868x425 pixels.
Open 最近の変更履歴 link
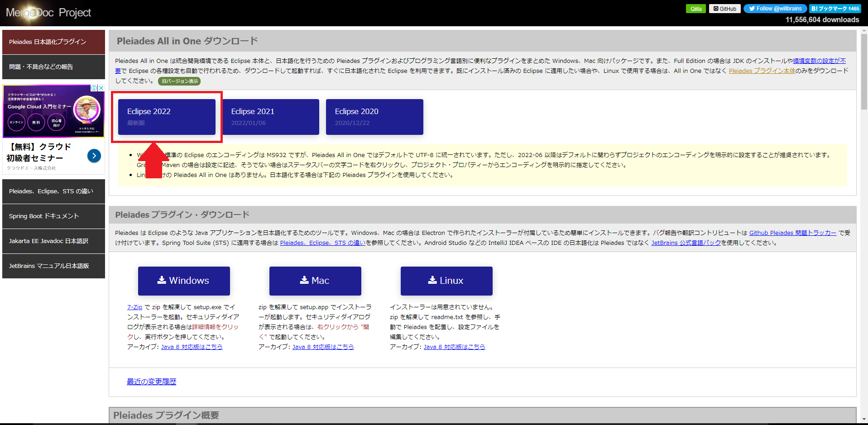coord(151,382)
